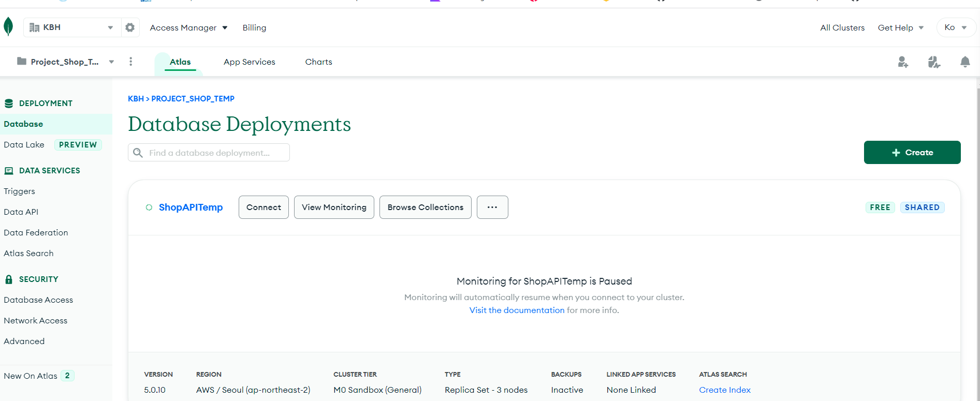
Task: Open the project activity feed icon
Action: point(934,62)
